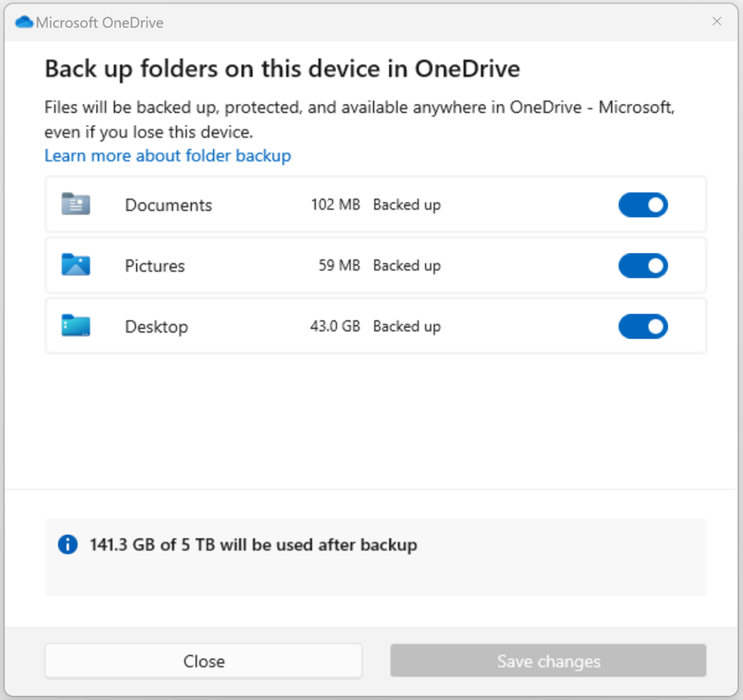Select the Pictures folder label
This screenshot has height=700, width=743.
(155, 266)
